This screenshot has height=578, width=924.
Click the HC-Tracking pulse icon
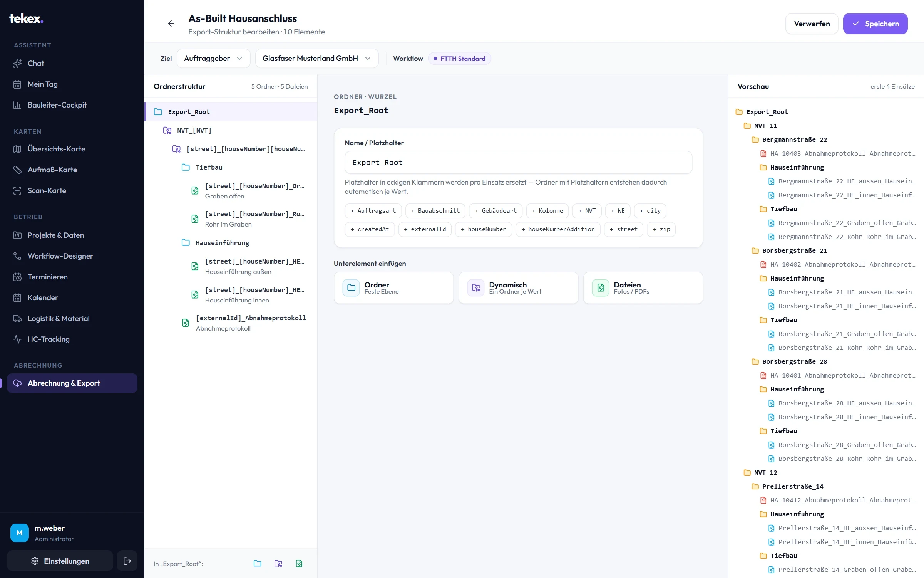coord(17,339)
